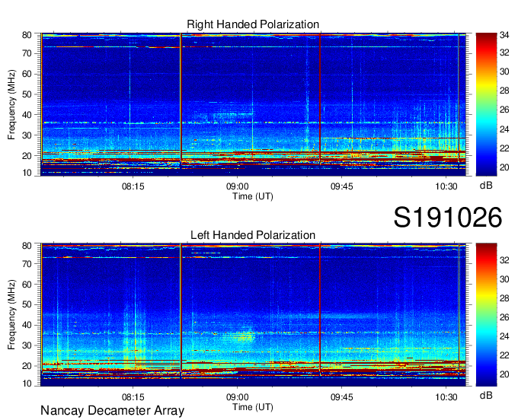Click the 32 value on the upper color scale
Screen dimensions: 518x420
[x=504, y=52]
